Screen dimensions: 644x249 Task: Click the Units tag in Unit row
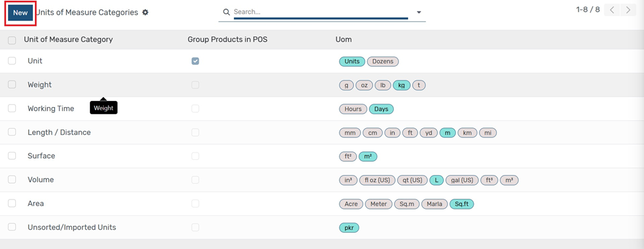tap(352, 61)
